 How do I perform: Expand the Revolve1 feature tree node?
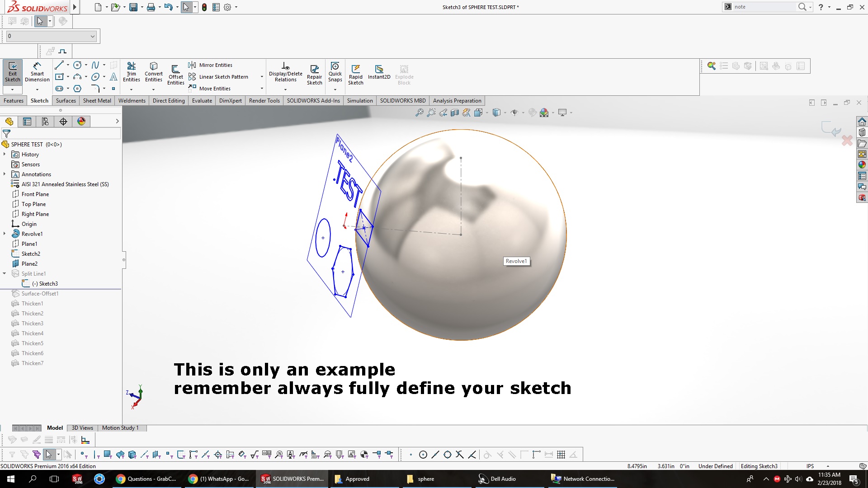click(x=5, y=234)
